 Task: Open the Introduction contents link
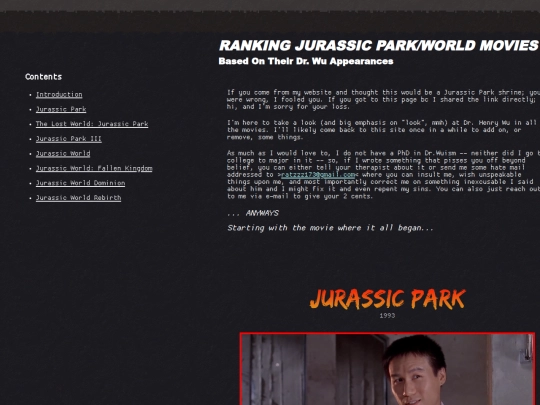(59, 94)
